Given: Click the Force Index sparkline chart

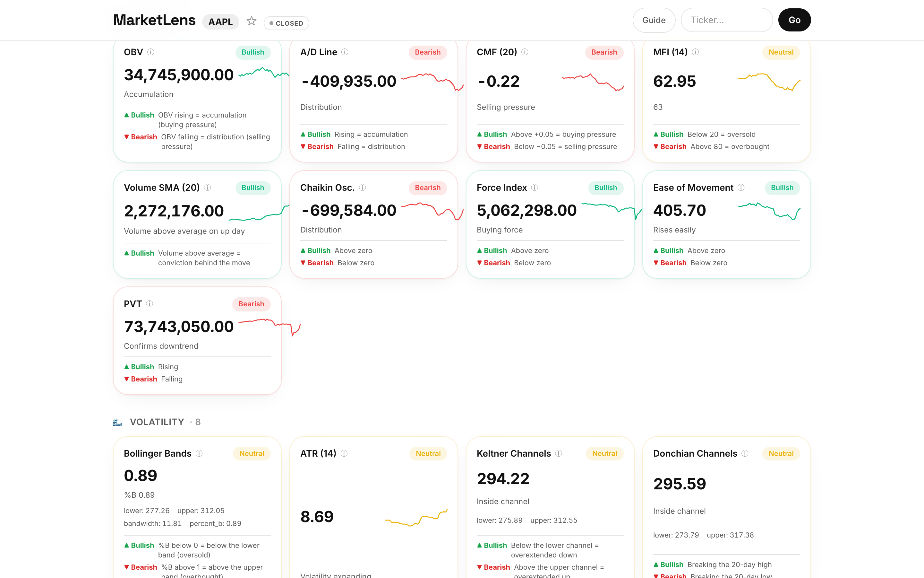Looking at the screenshot, I should (x=612, y=211).
